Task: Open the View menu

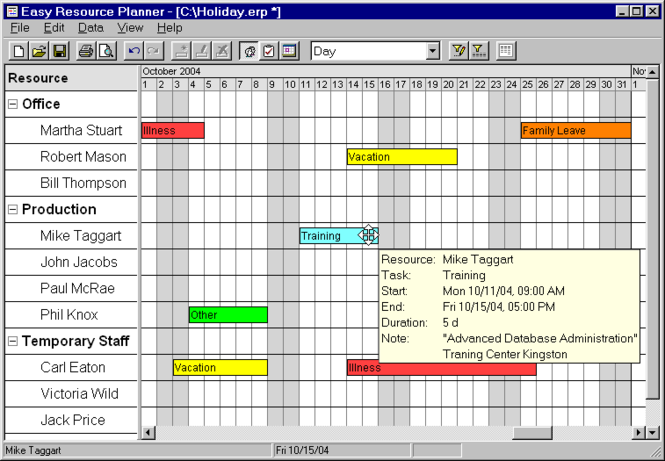Action: (130, 28)
